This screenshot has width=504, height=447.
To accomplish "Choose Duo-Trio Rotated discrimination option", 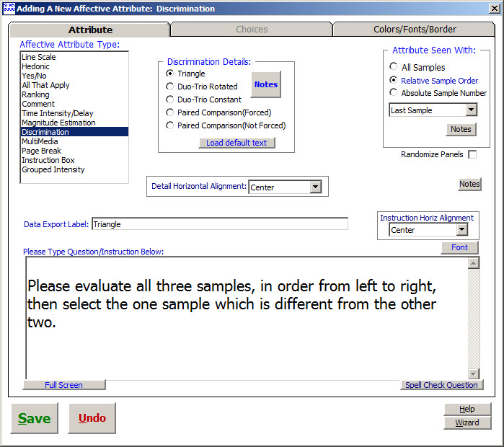I will click(170, 87).
